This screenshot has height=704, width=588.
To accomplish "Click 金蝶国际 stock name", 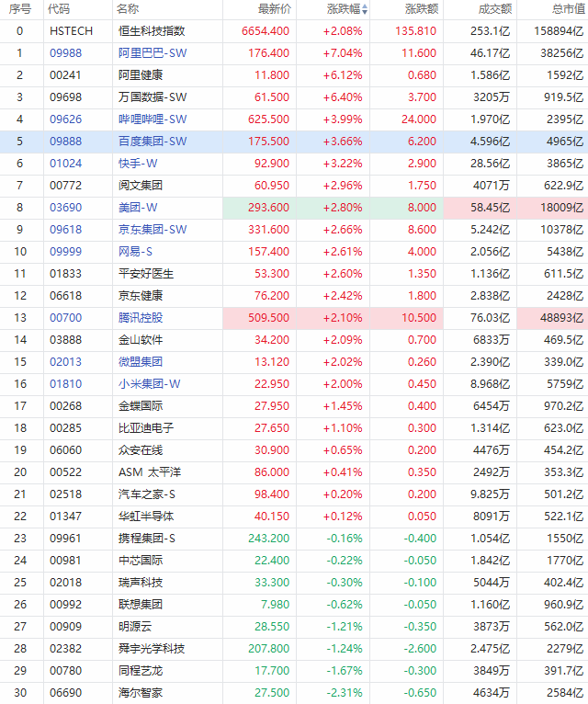I will pyautogui.click(x=141, y=406).
